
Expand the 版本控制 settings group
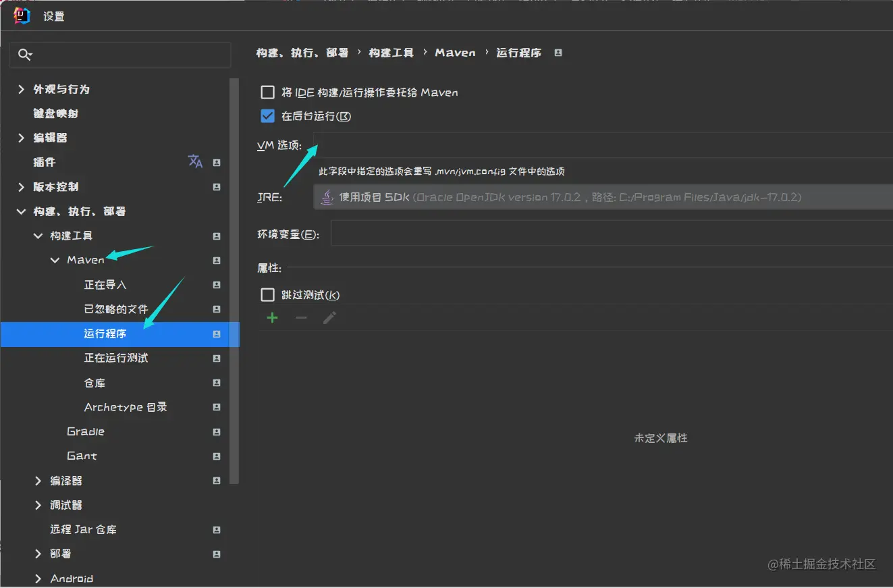22,187
